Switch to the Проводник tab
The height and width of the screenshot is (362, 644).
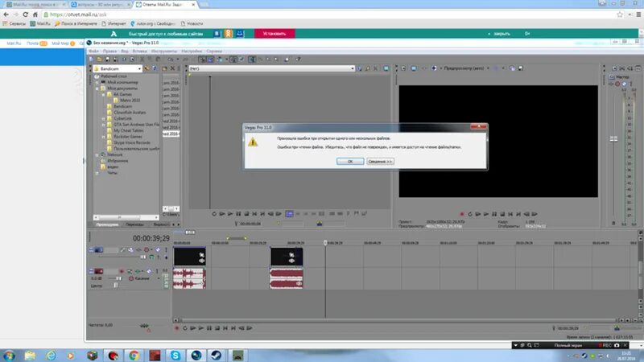pyautogui.click(x=107, y=224)
